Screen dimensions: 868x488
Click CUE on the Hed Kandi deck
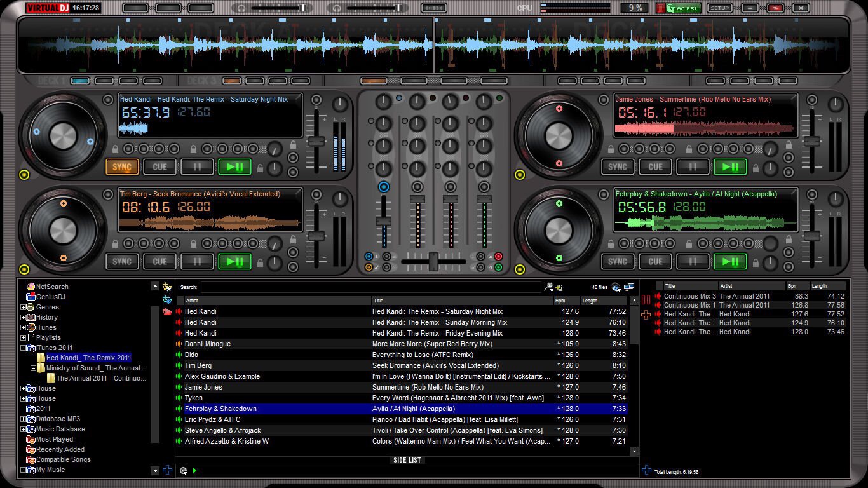tap(159, 167)
